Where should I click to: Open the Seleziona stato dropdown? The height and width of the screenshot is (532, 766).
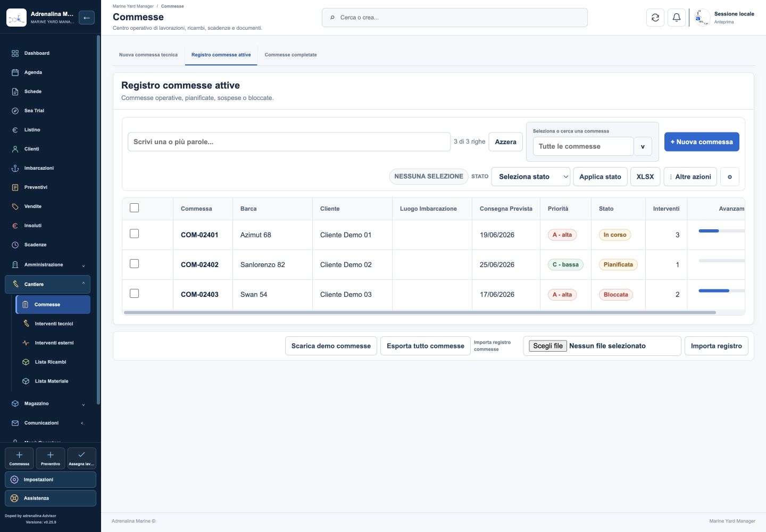pyautogui.click(x=531, y=177)
